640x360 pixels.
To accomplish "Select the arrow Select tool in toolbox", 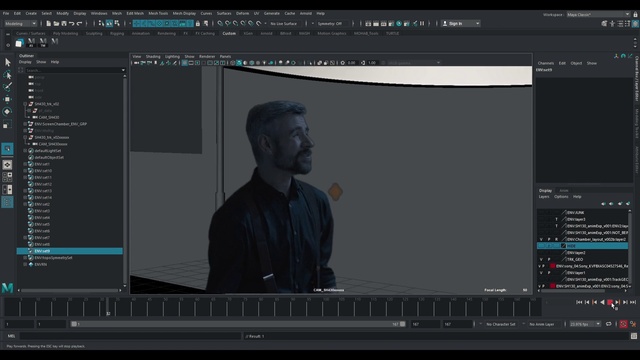I will [x=7, y=62].
